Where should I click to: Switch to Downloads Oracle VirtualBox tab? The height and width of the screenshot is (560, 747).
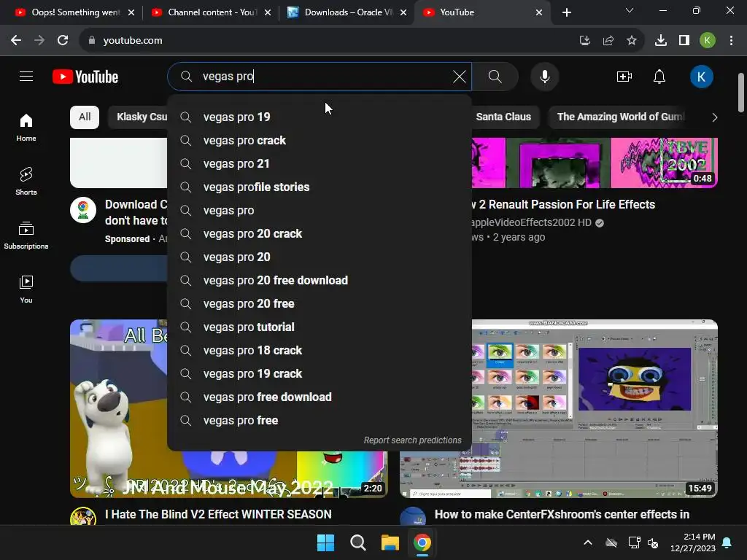(347, 12)
